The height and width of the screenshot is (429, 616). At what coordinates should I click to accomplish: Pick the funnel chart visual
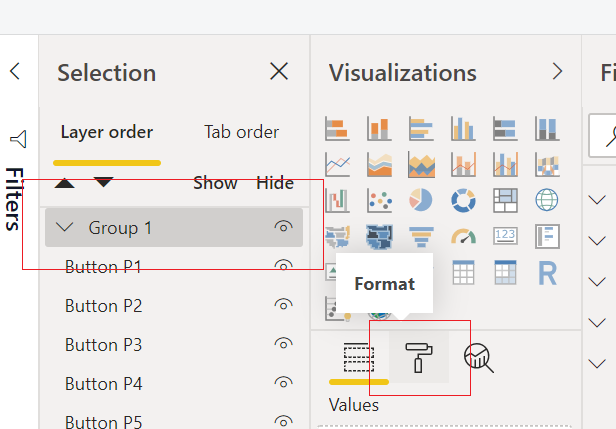click(421, 236)
